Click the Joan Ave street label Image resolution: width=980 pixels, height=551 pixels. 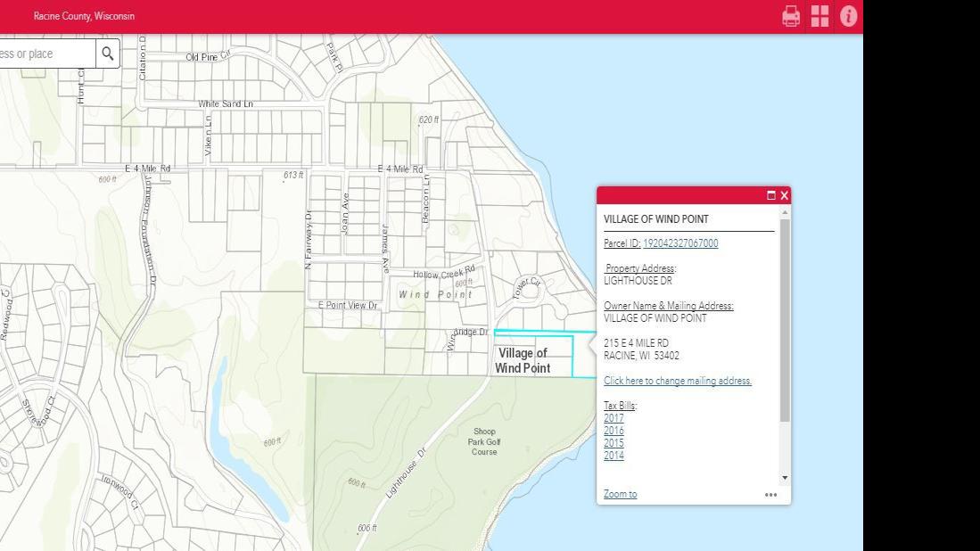(345, 214)
